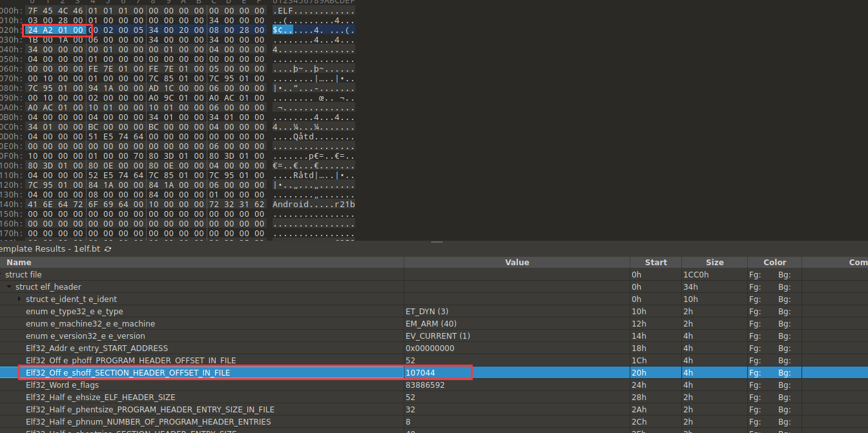Click the highlighted 24 byte in row 020h
This screenshot has height=433, width=868.
click(x=32, y=30)
